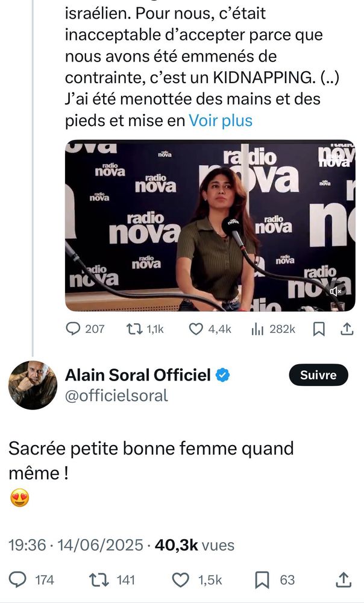
Task: Expand tweet text with Voir plus
Action: coord(220,121)
